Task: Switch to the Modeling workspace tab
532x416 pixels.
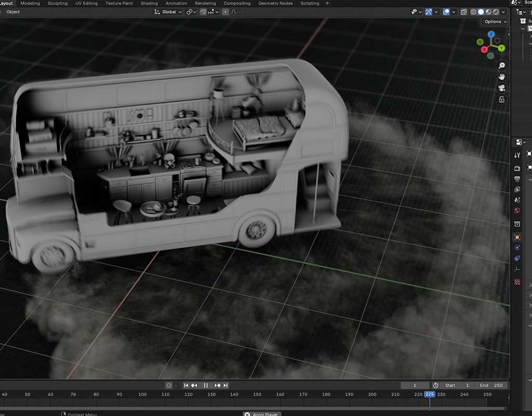Action: click(x=30, y=3)
